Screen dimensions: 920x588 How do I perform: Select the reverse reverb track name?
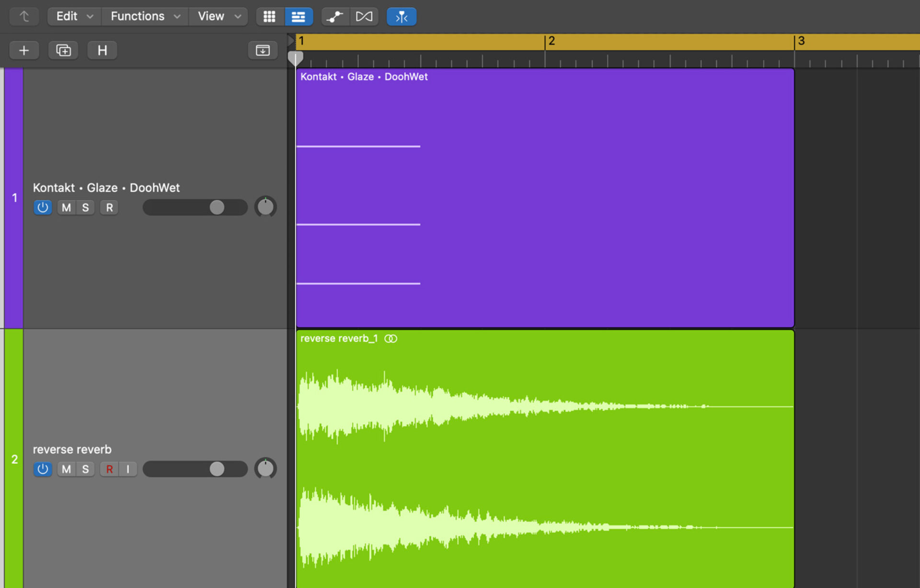tap(71, 449)
